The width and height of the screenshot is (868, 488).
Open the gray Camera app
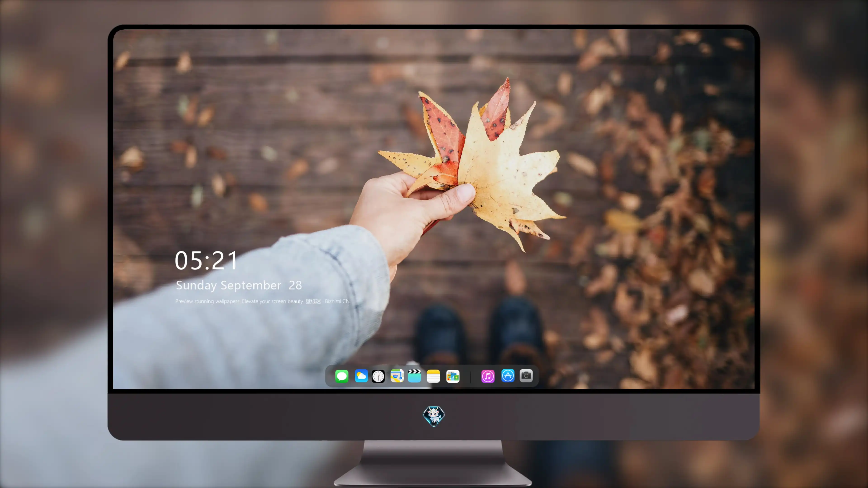[x=526, y=375]
